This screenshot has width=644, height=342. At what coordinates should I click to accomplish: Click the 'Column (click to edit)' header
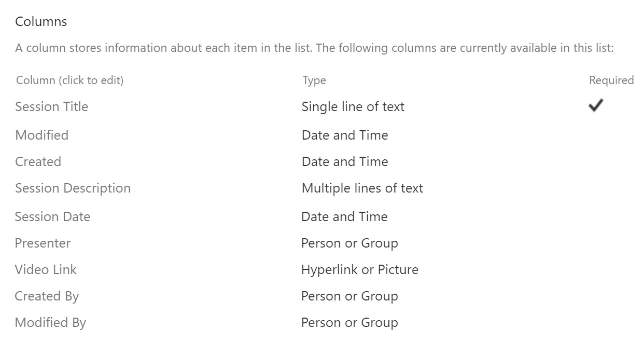point(69,80)
